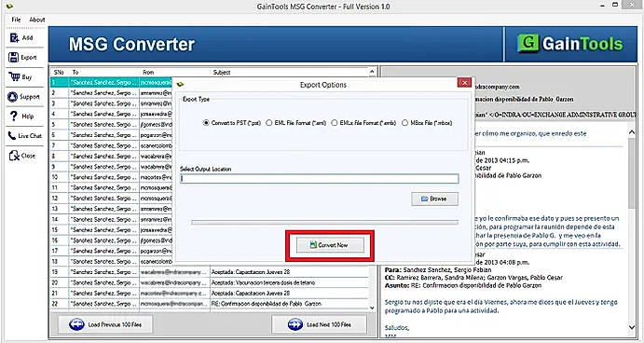644x343 pixels.
Task: Close the Export Options dialog
Action: [x=464, y=83]
